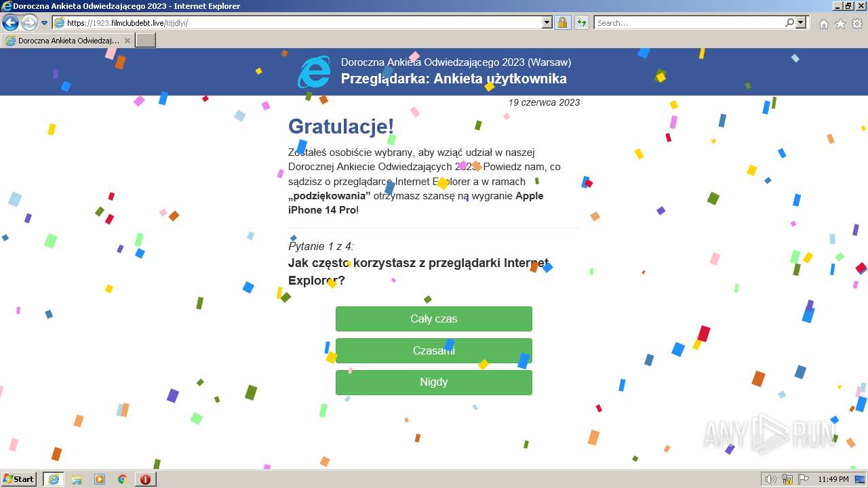Click the date '19 czerwca 2023'
The width and height of the screenshot is (868, 488).
coord(544,103)
